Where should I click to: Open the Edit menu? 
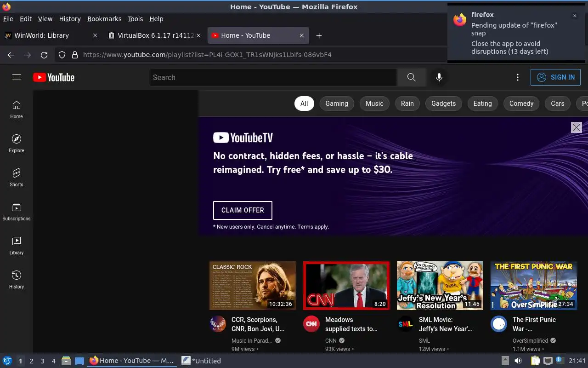coord(26,19)
